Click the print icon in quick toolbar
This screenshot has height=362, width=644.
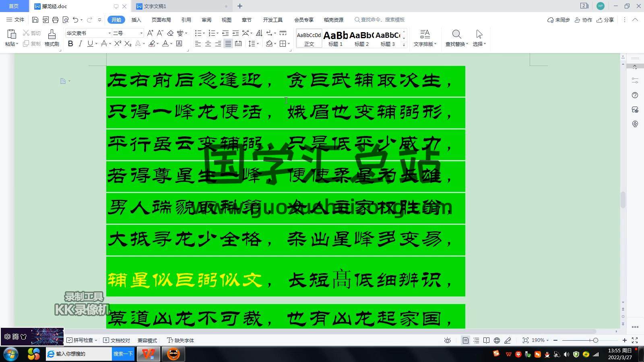click(x=55, y=20)
